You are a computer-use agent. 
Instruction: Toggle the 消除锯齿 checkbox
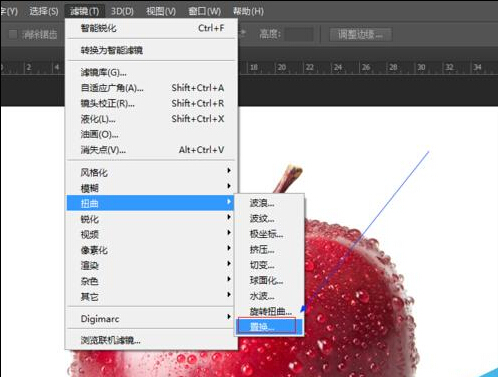pos(13,34)
